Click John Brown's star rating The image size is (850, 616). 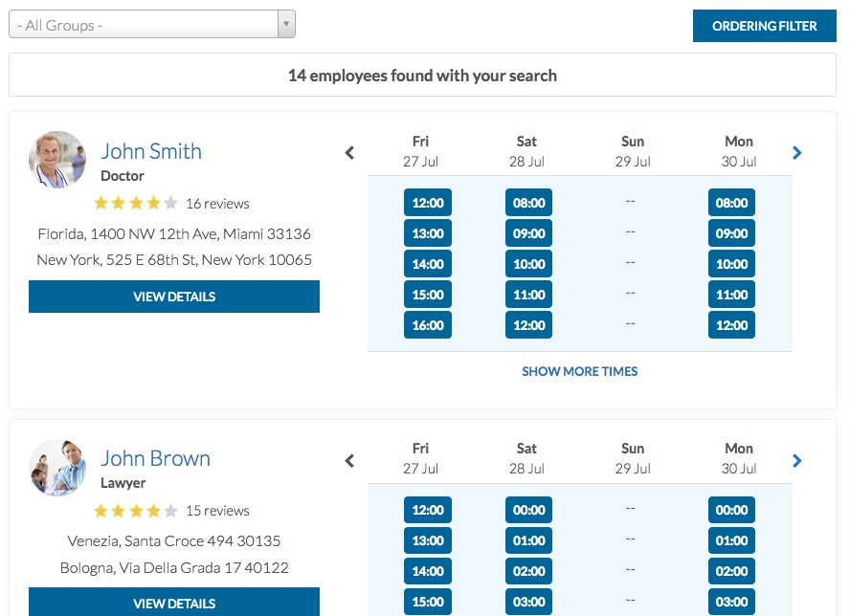(136, 511)
